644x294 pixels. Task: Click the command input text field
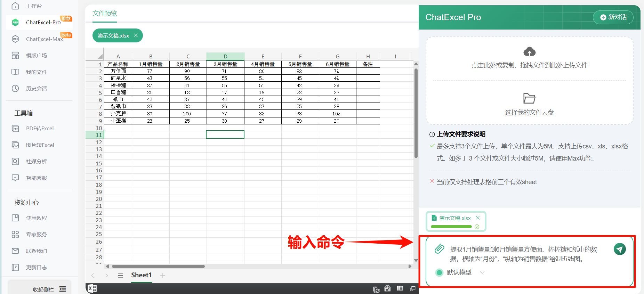[523, 254]
